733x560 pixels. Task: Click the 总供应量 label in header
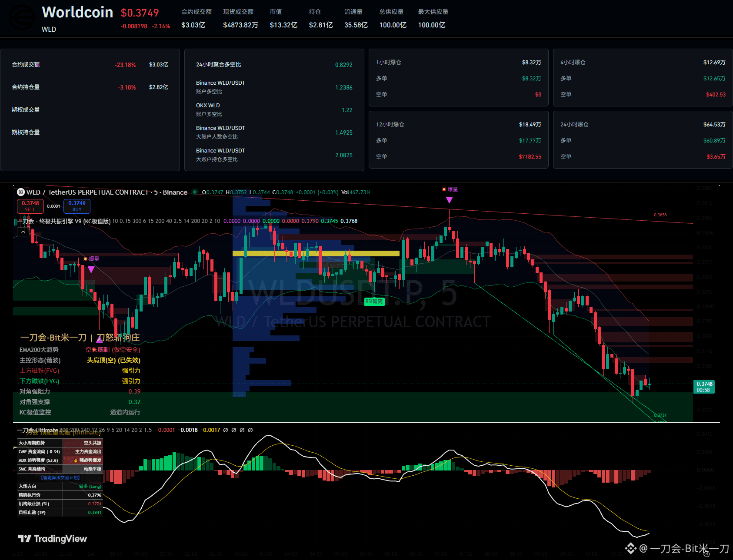[391, 12]
